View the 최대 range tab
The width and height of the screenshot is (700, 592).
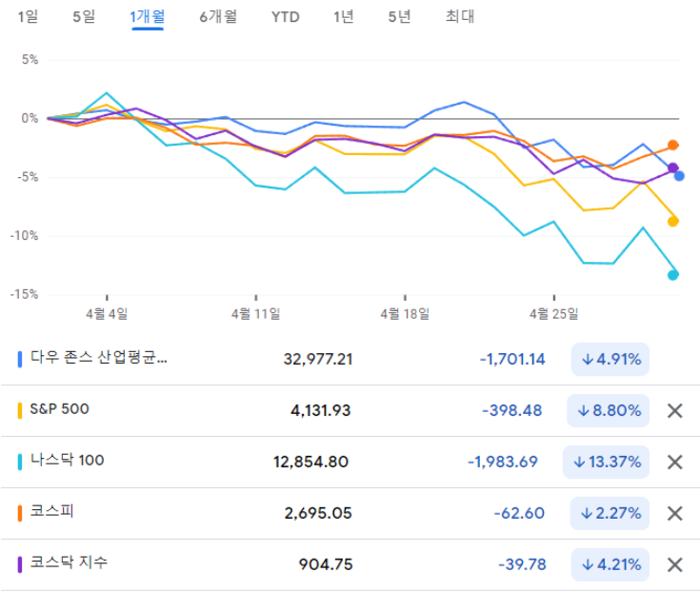click(x=460, y=17)
